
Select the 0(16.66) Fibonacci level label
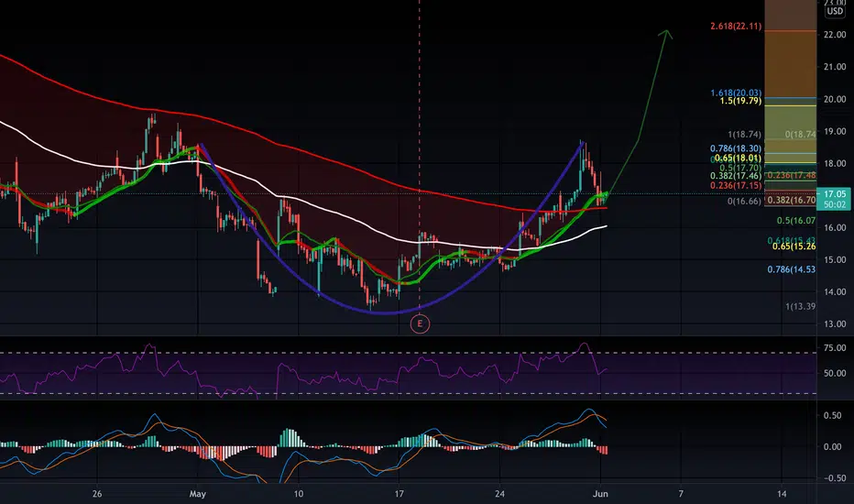744,202
